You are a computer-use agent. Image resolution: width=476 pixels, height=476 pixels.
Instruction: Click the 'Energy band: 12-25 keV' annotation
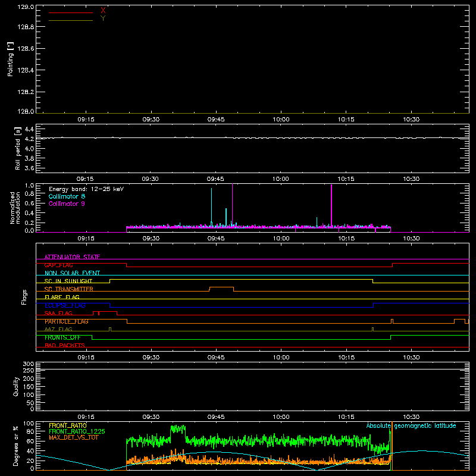click(x=86, y=189)
